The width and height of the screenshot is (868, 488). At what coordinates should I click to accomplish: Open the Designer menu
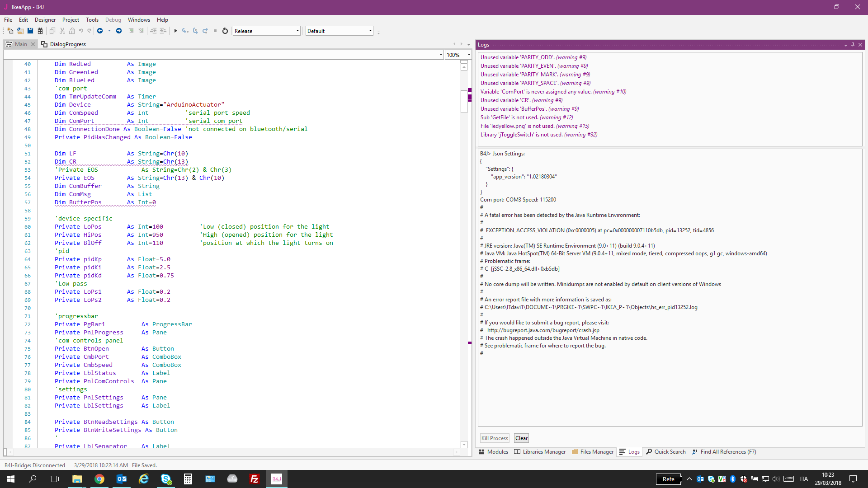point(45,20)
